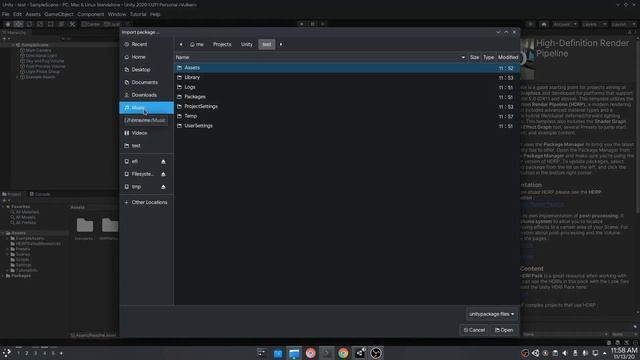Select the Move tool in Unity toolbar
Viewport: 640px width, 360px height.
18,24
